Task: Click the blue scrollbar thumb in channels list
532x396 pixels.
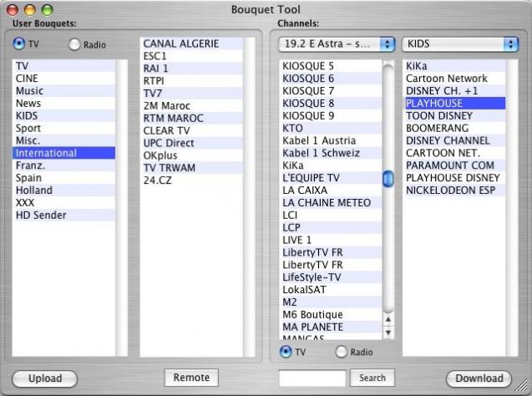Action: 388,179
